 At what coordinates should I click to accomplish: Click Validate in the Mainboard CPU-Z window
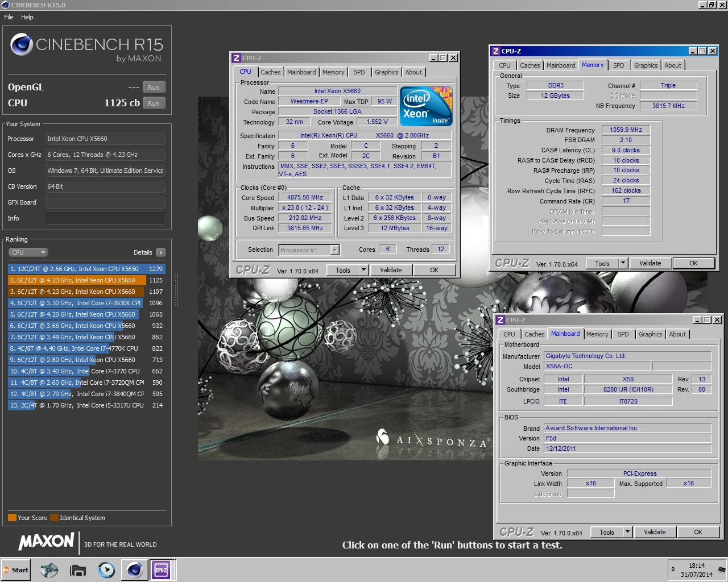point(655,532)
